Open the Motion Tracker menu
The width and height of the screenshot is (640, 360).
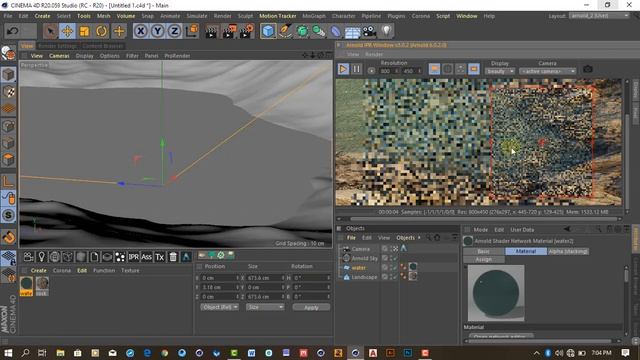[x=278, y=16]
